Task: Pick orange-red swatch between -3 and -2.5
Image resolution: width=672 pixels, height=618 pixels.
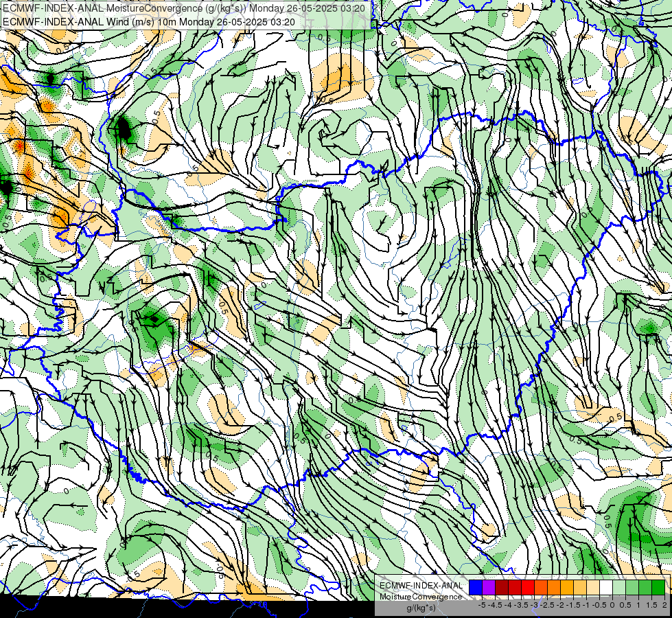Action: point(541,588)
